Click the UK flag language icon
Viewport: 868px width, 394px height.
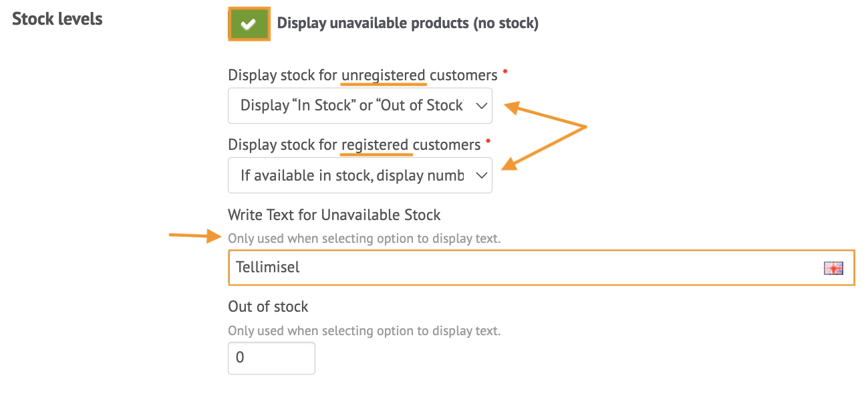coord(833,268)
